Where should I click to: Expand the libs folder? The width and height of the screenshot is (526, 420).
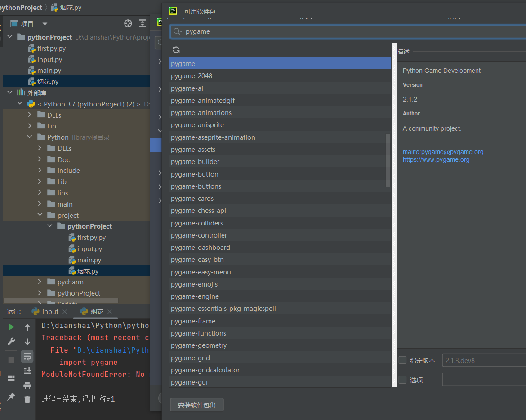point(40,193)
